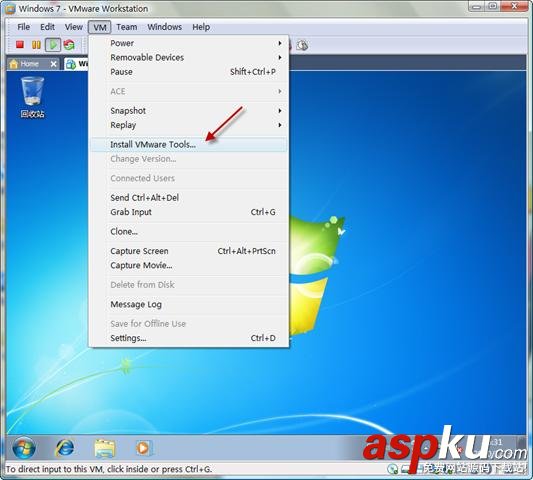
Task: Open the File menu
Action: tap(23, 27)
